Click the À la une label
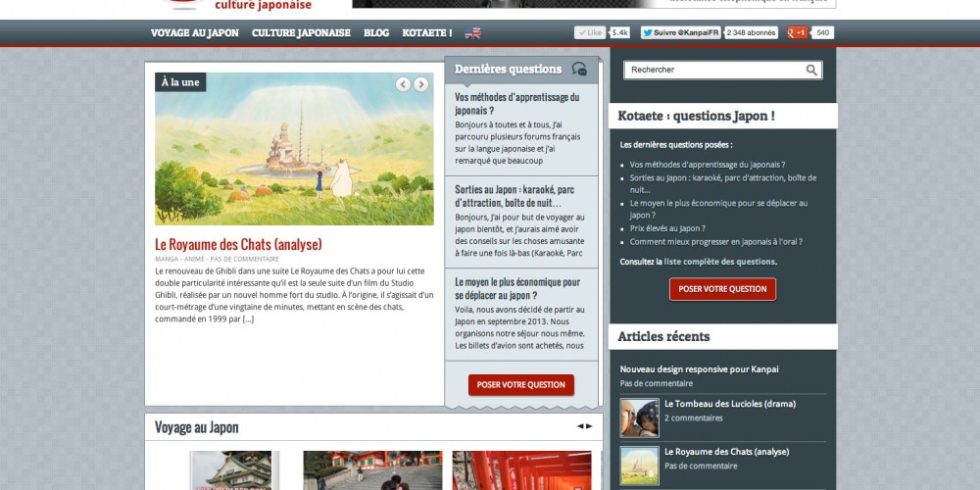 click(x=180, y=82)
